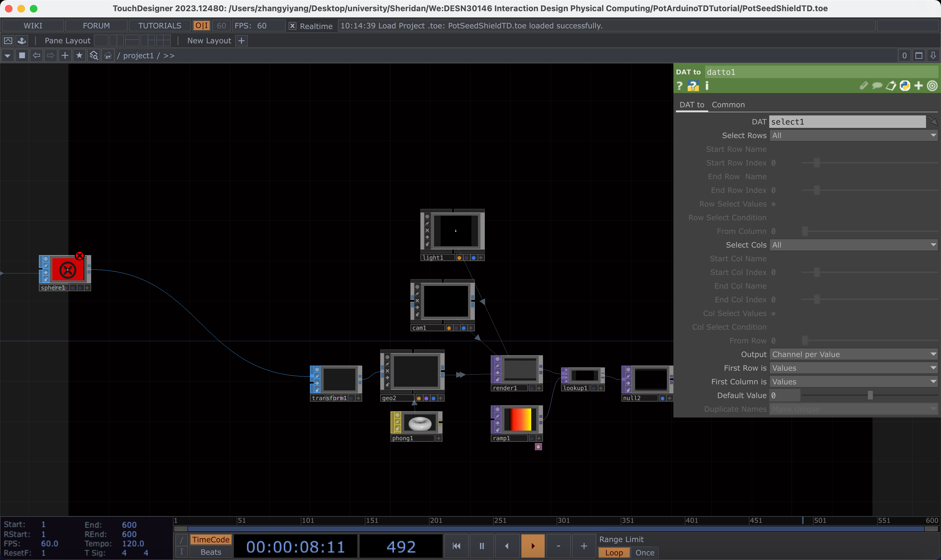Click the bullseye gadget icon on parameter bar
Image resolution: width=941 pixels, height=560 pixels.
pyautogui.click(x=932, y=86)
